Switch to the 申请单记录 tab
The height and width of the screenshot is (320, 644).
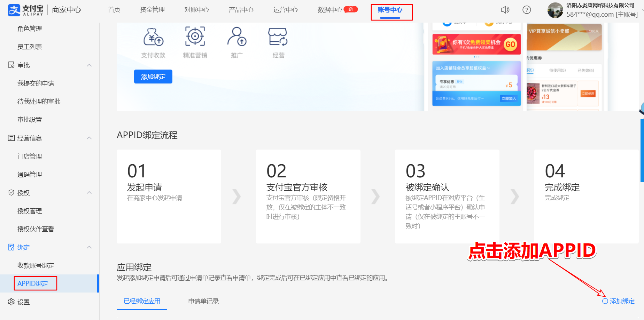(x=203, y=301)
